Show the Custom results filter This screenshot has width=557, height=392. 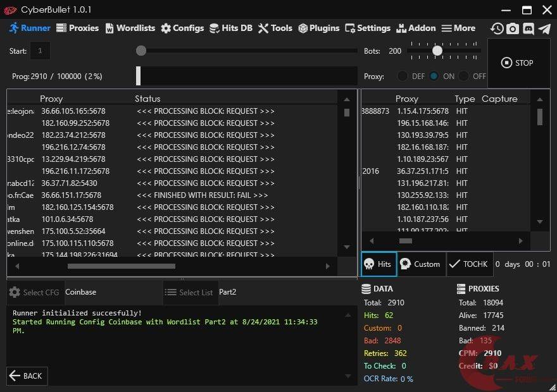(x=422, y=264)
